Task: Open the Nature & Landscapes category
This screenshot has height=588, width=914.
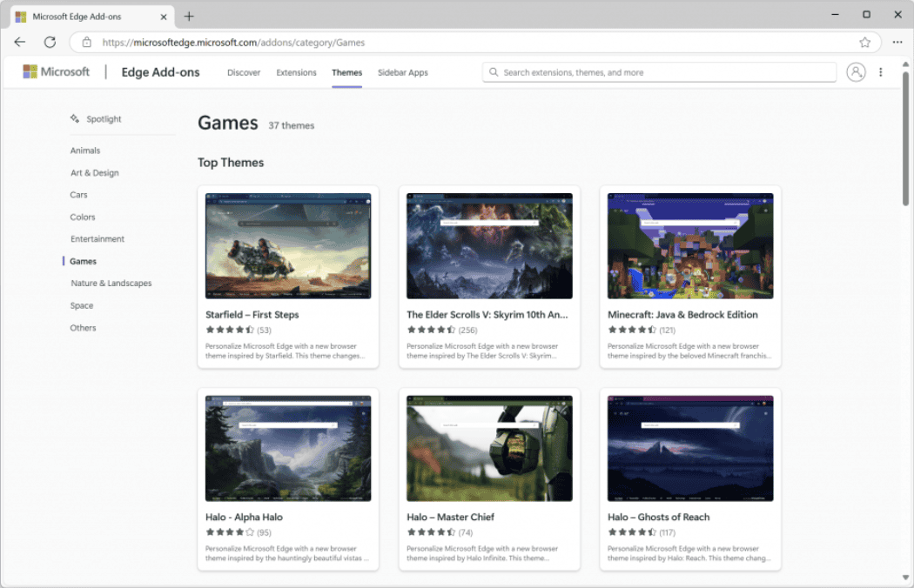Action: tap(111, 284)
